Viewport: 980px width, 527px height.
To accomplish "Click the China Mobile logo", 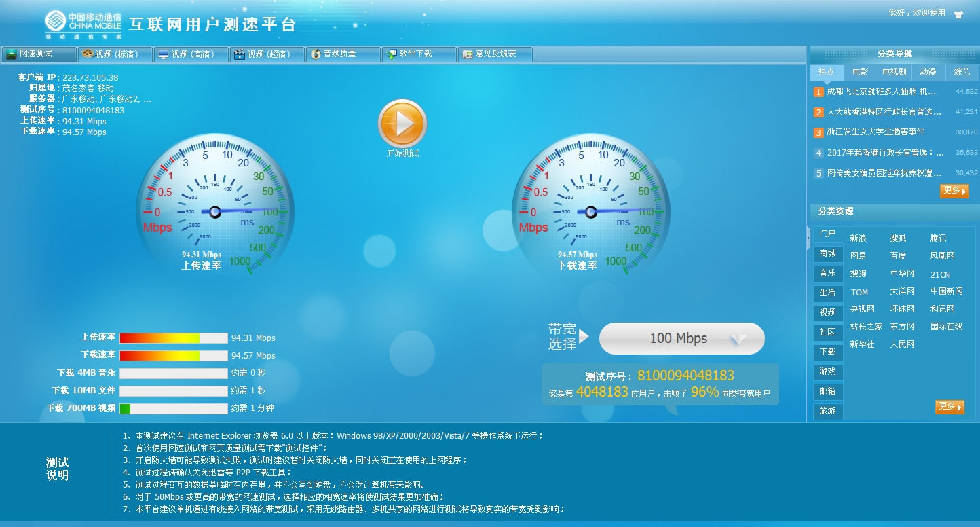I will pyautogui.click(x=84, y=24).
